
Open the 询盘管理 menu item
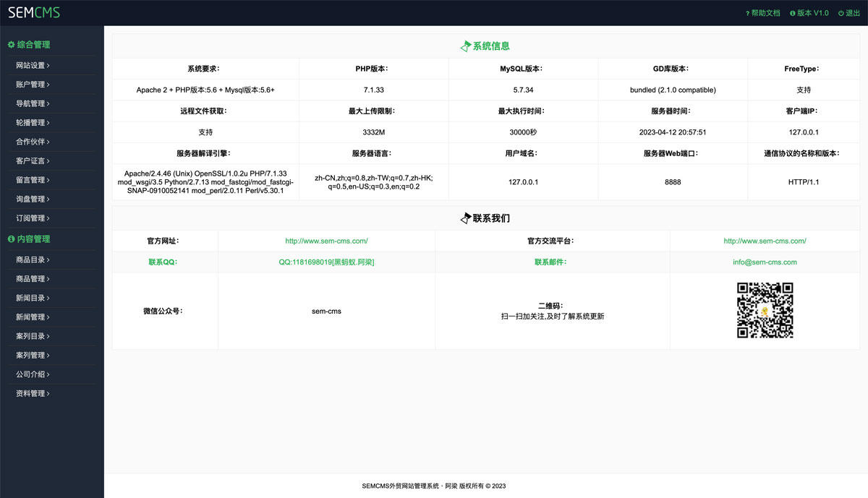point(33,199)
